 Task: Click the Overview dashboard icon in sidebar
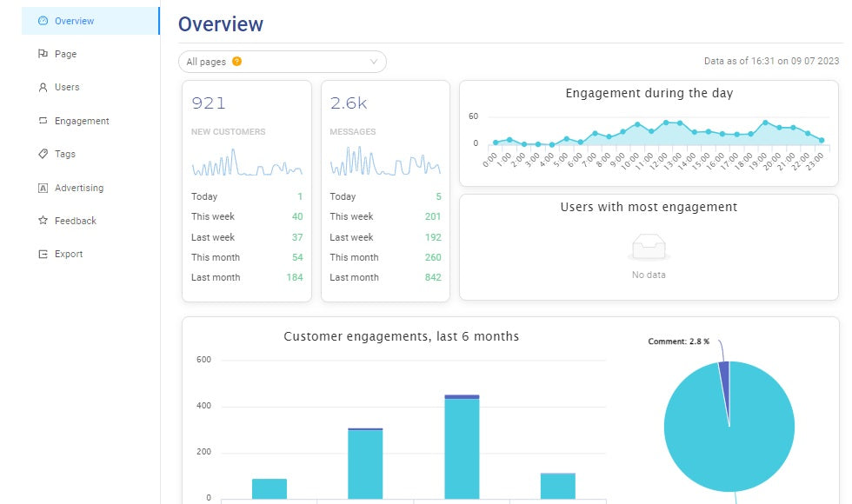[x=43, y=21]
